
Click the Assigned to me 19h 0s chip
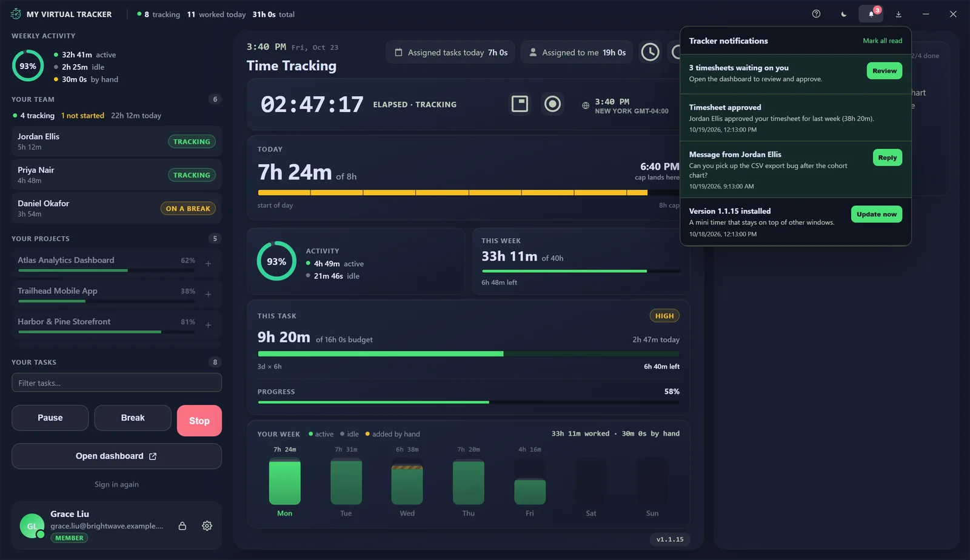click(x=577, y=52)
